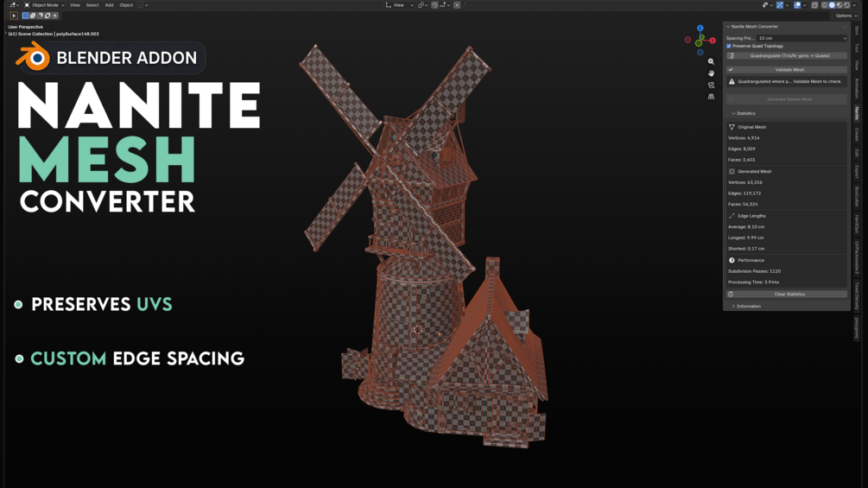Image resolution: width=868 pixels, height=488 pixels.
Task: Open the editor type dropdown
Action: (15, 5)
